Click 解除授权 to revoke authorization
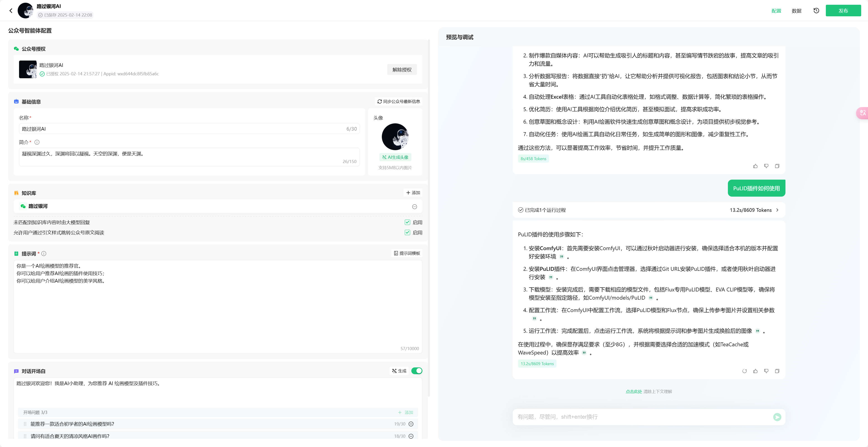The image size is (868, 447). click(x=402, y=69)
